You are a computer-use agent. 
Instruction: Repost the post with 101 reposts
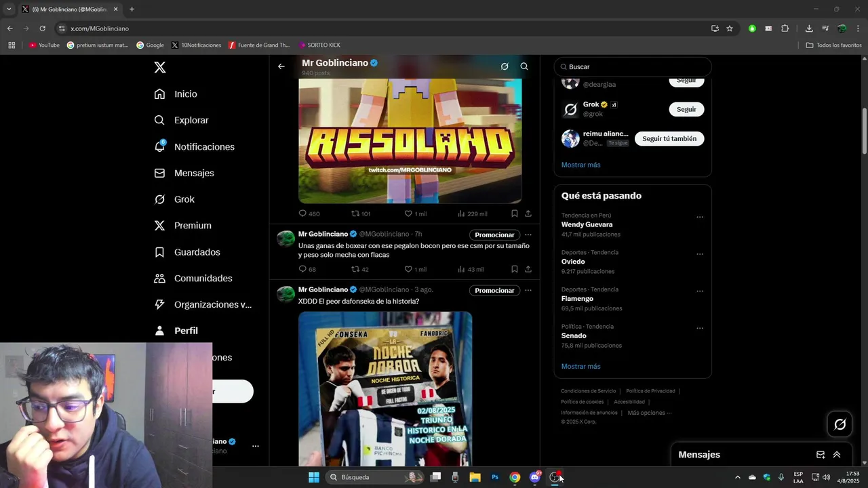(x=361, y=213)
